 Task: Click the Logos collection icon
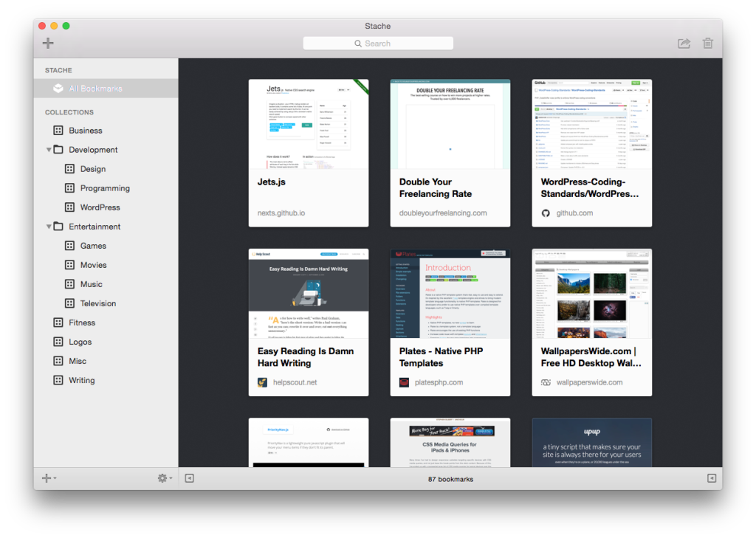point(58,342)
